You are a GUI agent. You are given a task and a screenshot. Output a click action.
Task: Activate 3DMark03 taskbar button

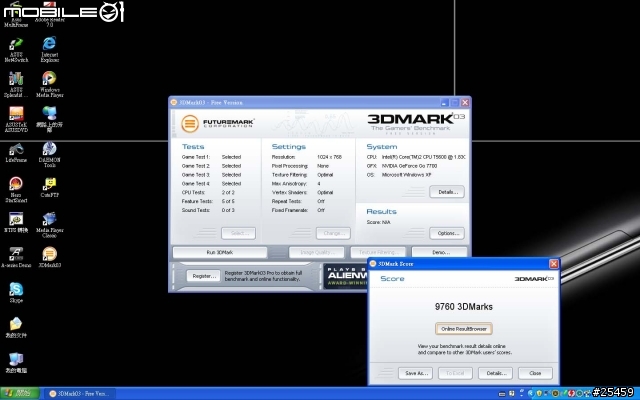click(80, 393)
